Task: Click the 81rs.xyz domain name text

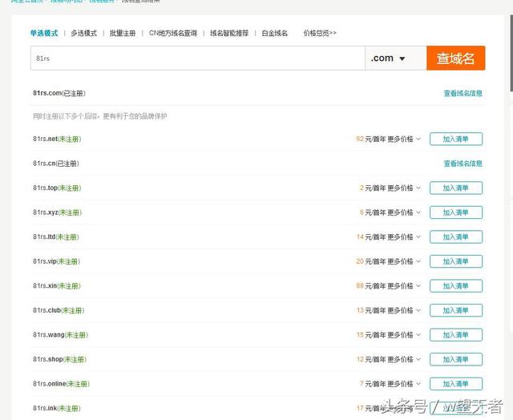Action: [46, 212]
